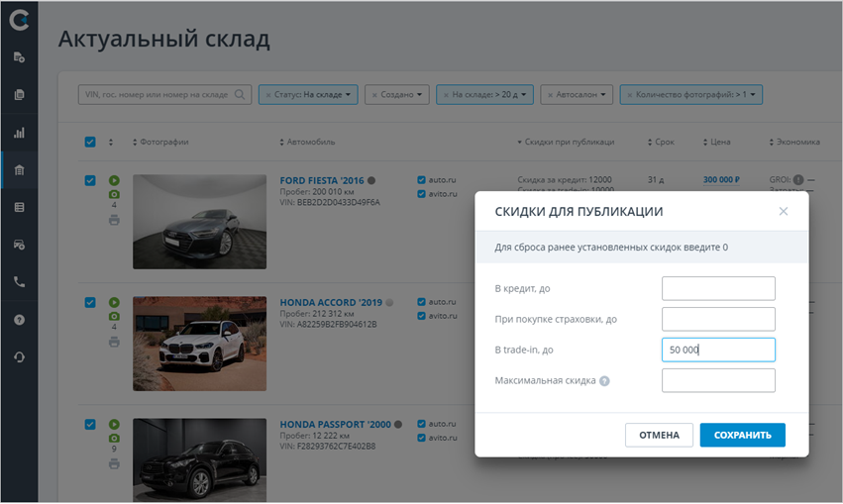Click green play icon for Honda Passport
Screen dimensions: 843x504
pos(114,425)
